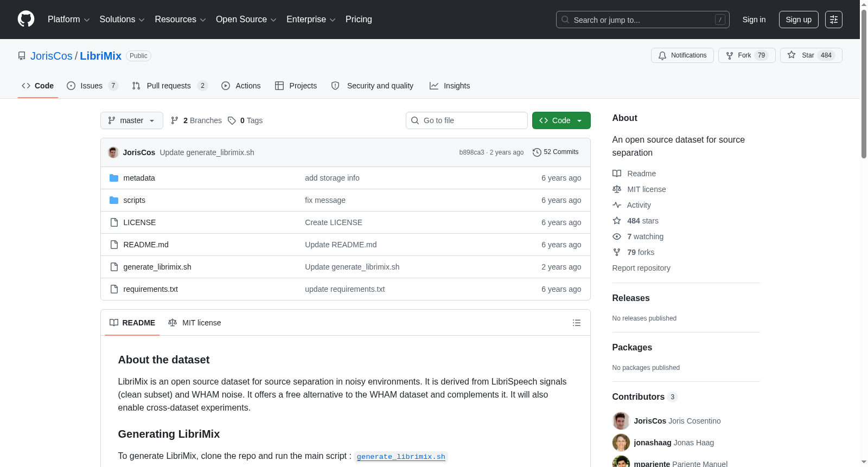
Task: Expand the Platform menu
Action: [68, 20]
